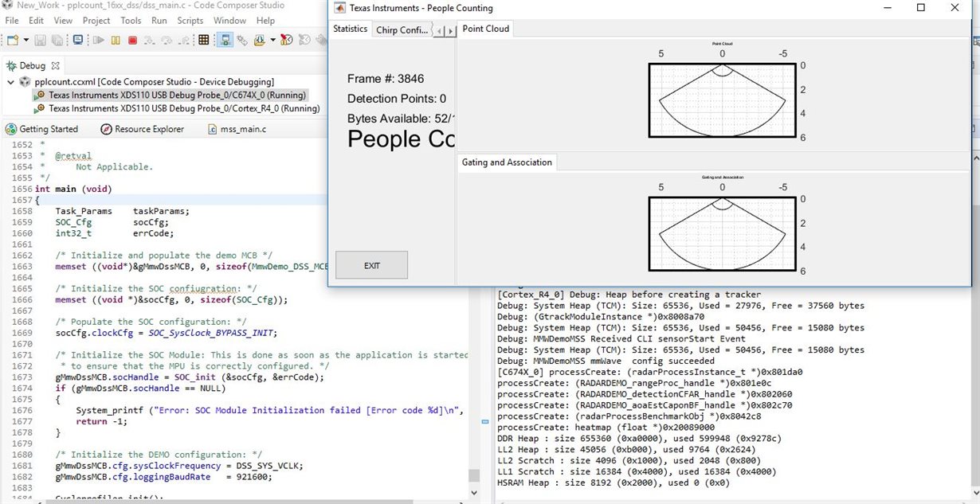Click the blue terminal monitor icon
The height and width of the screenshot is (504, 980).
click(79, 40)
